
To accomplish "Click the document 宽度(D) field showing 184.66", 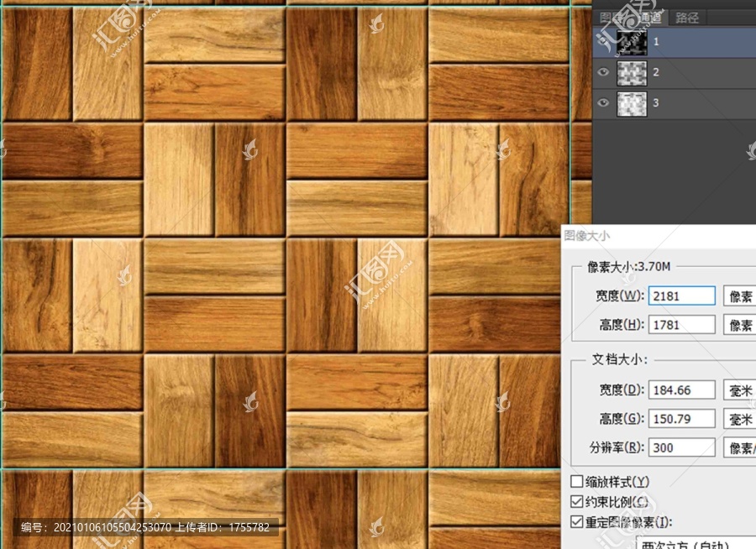I will pos(682,390).
